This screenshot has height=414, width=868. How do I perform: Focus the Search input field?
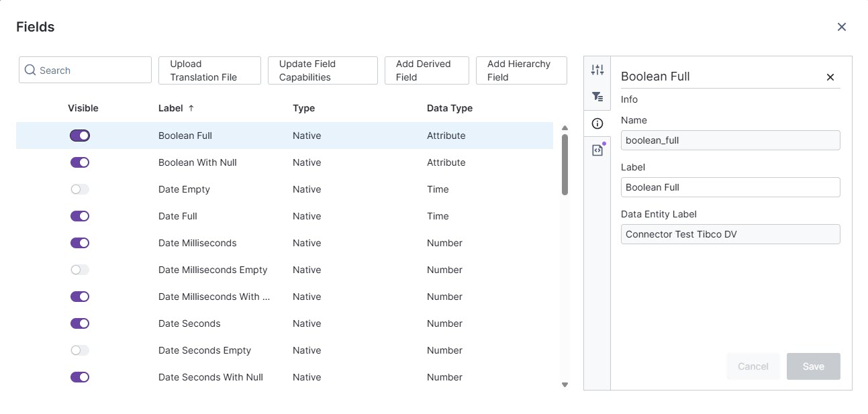tap(85, 70)
